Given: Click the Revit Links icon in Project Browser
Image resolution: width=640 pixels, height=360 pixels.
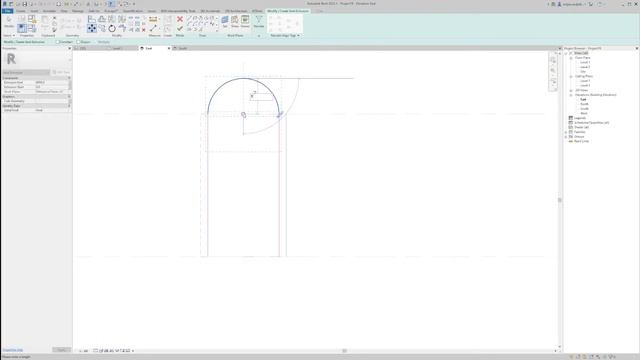Looking at the screenshot, I should [571, 141].
